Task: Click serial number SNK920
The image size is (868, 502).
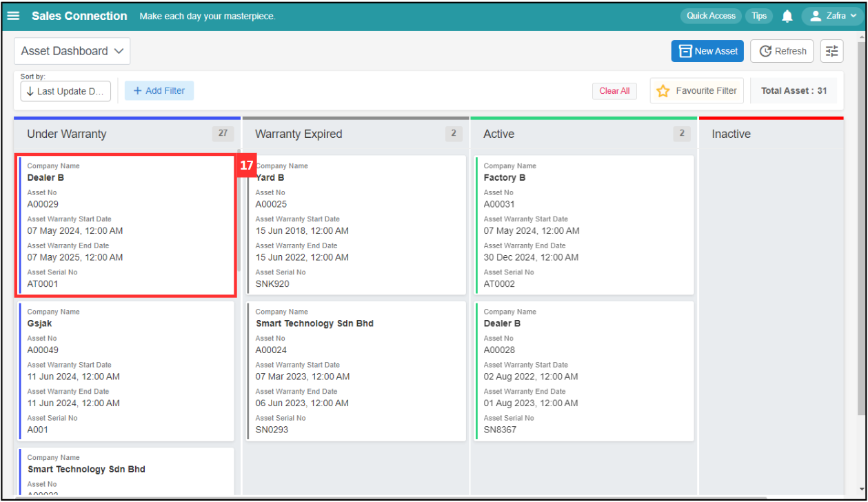Action: point(272,283)
